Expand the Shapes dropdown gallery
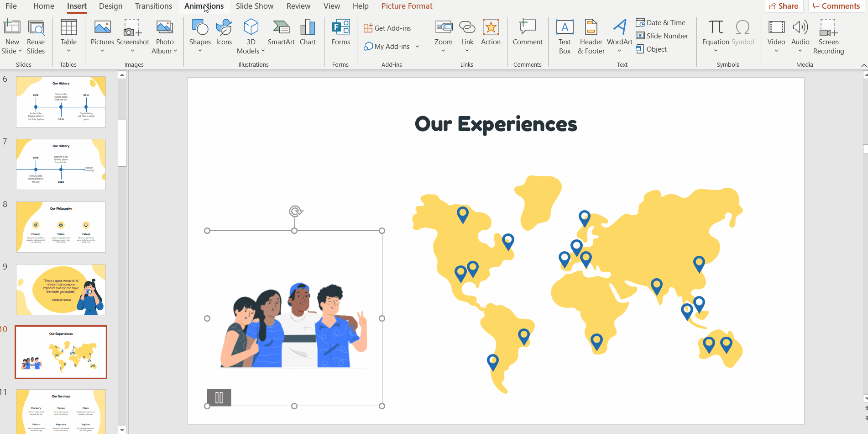 200,51
